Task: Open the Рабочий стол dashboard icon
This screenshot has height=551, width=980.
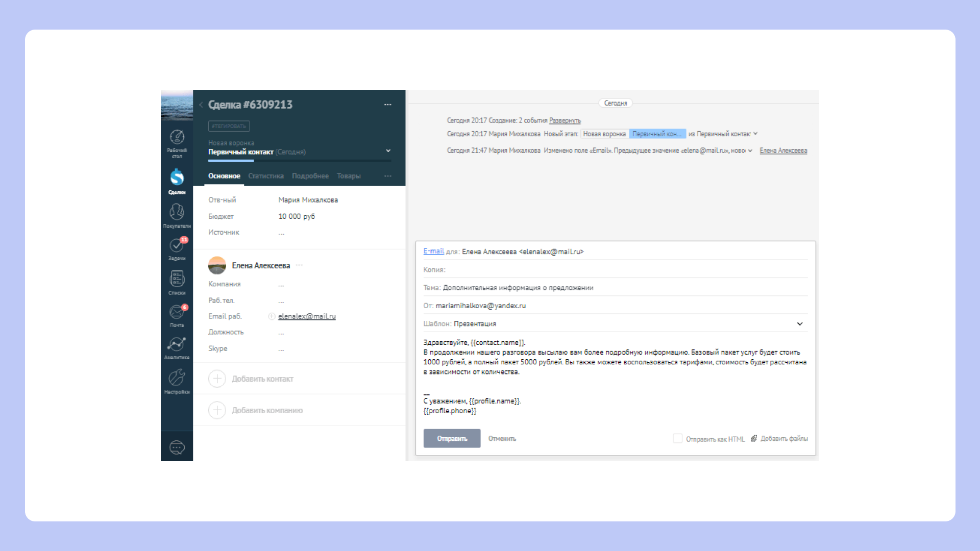Action: coord(177,138)
